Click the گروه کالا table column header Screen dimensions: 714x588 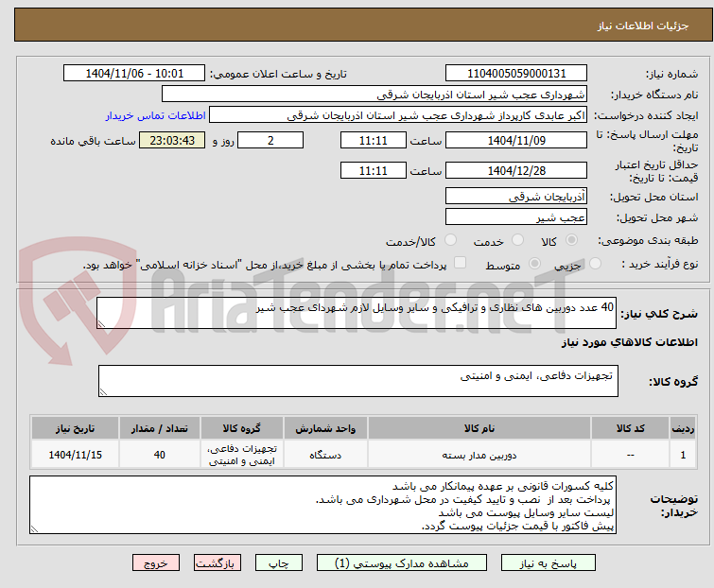(x=242, y=428)
